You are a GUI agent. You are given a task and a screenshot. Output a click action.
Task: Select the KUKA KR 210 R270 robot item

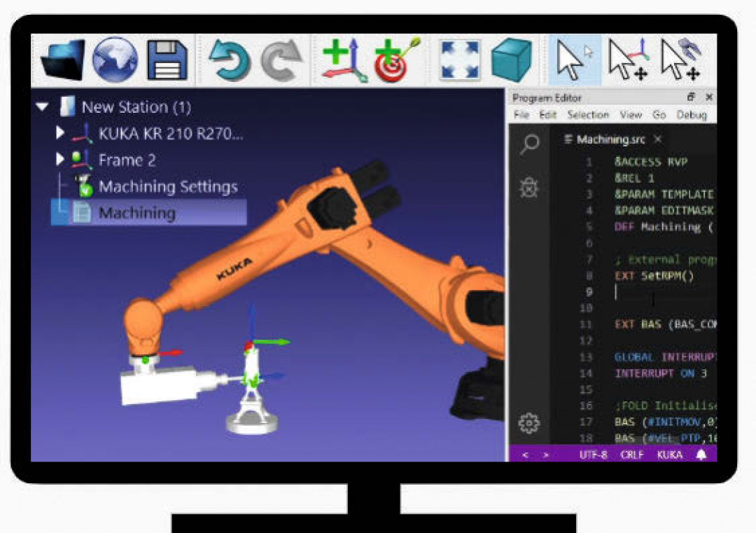click(x=171, y=134)
